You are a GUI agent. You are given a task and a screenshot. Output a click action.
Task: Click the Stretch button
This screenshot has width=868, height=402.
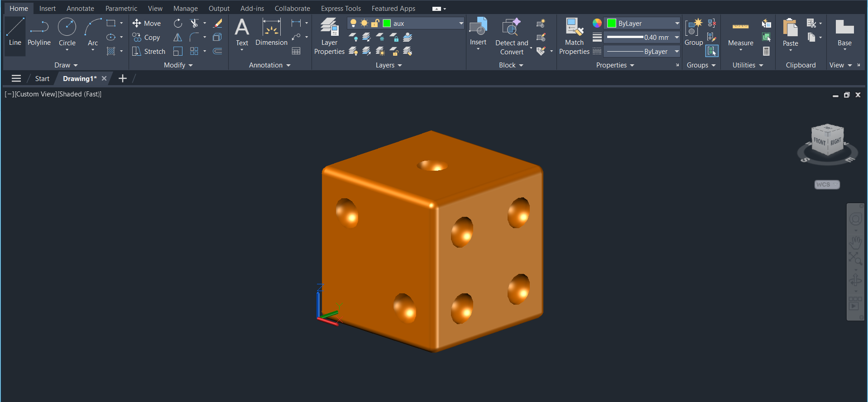pyautogui.click(x=149, y=51)
